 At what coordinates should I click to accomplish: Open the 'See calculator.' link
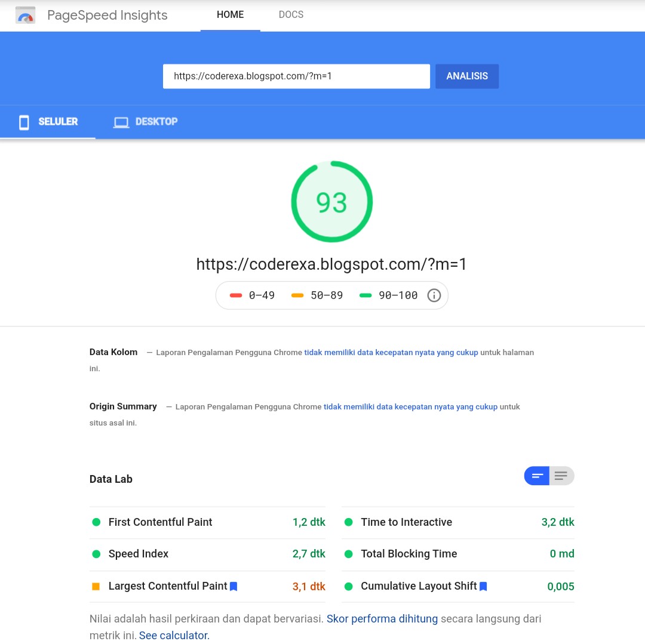(x=174, y=636)
